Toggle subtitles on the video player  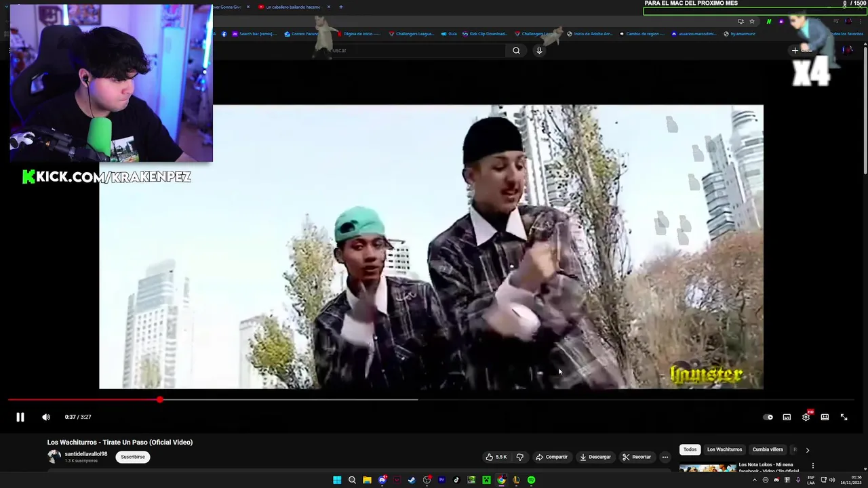(787, 417)
